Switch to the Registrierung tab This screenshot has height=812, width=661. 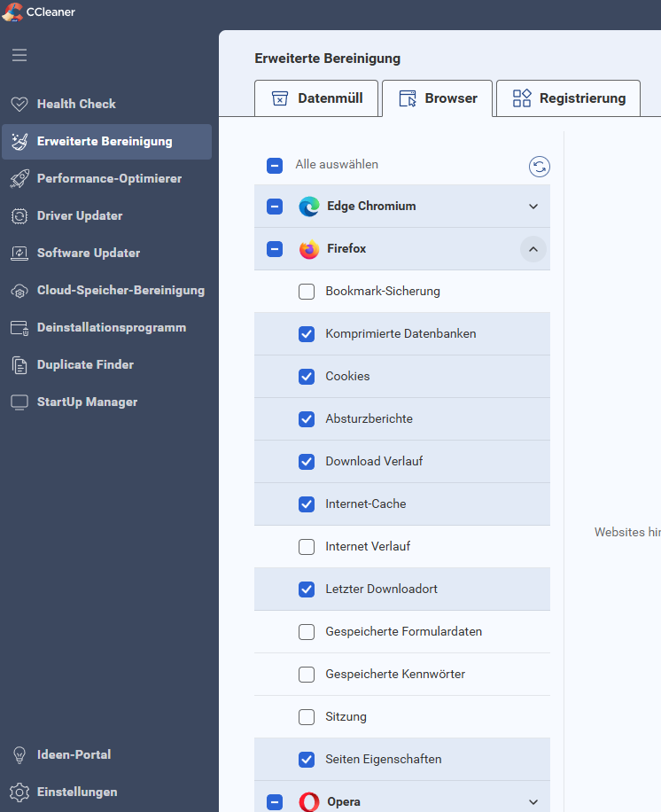(570, 98)
